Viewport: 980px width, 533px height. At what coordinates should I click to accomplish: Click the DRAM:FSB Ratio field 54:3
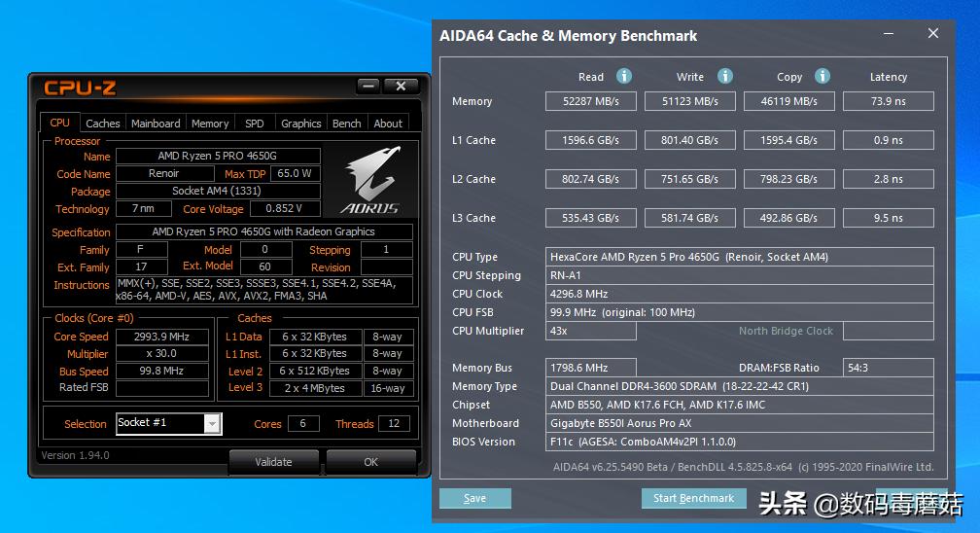[x=889, y=368]
